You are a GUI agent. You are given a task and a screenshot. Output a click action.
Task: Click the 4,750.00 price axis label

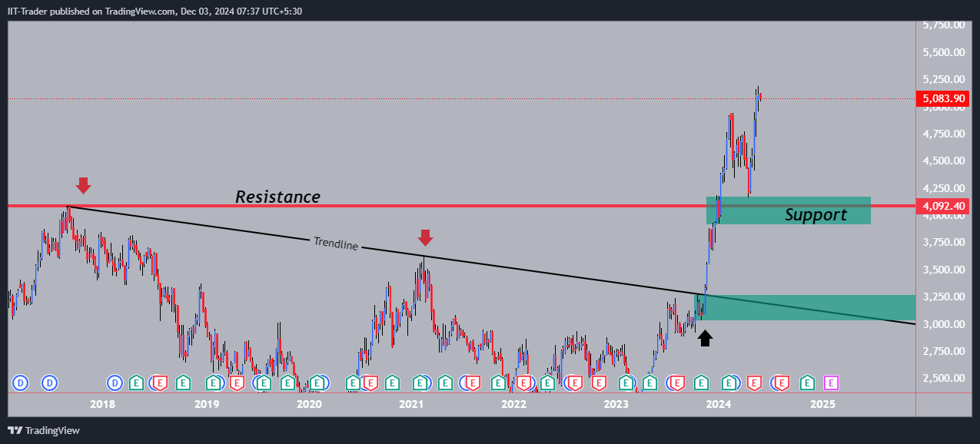pos(945,134)
